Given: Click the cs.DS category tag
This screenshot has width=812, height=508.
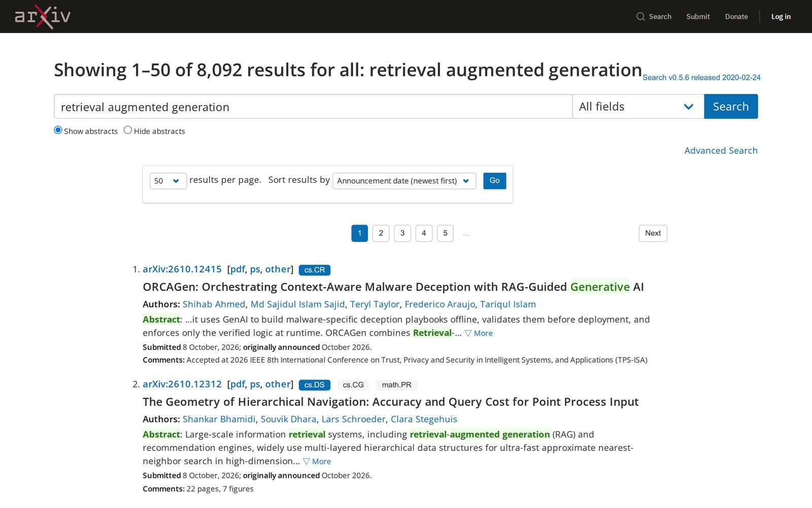Looking at the screenshot, I should (x=315, y=385).
